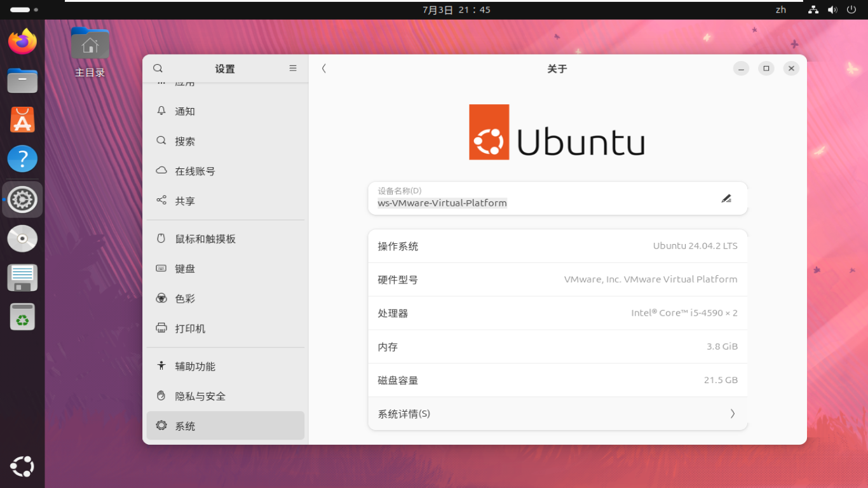Open the floppy save-disk icon in dock

click(22, 278)
